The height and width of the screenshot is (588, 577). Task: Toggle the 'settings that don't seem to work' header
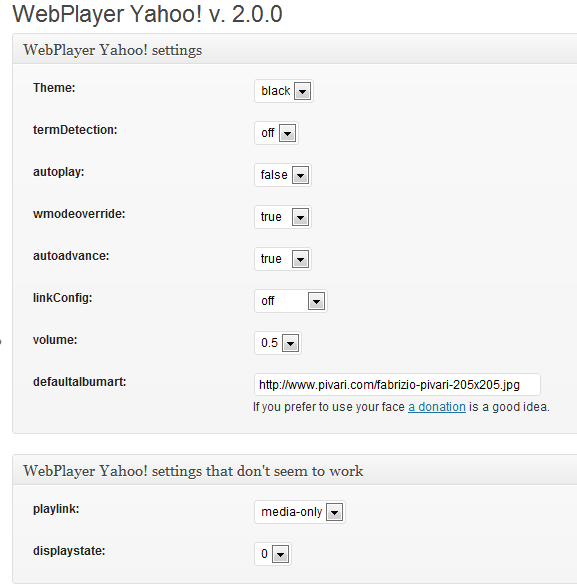point(295,470)
